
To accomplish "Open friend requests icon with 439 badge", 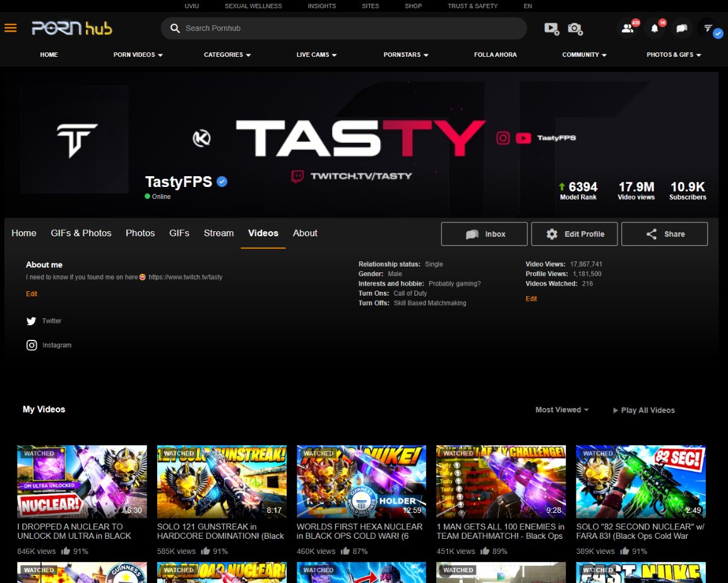I will [x=628, y=28].
